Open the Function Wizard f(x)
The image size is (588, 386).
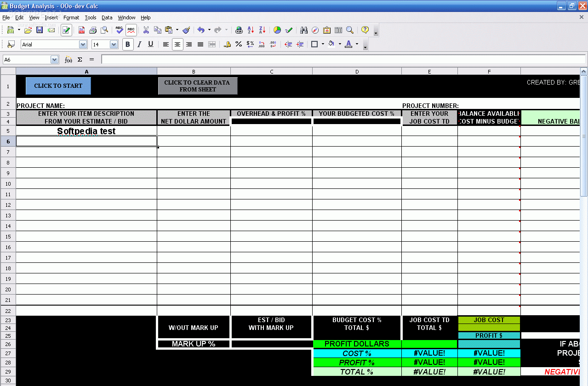pyautogui.click(x=68, y=60)
